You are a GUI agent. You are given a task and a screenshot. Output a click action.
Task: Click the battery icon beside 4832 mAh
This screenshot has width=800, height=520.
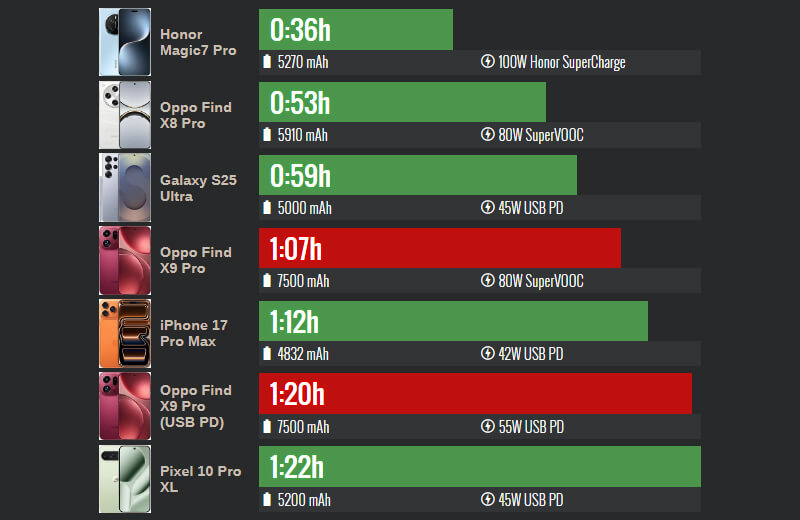pyautogui.click(x=267, y=354)
